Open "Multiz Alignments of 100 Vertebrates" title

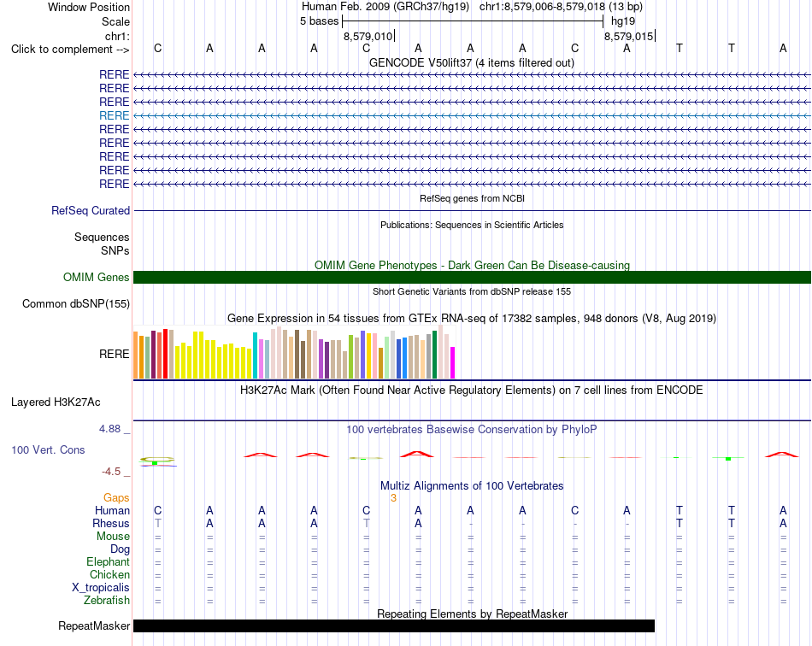coord(472,485)
